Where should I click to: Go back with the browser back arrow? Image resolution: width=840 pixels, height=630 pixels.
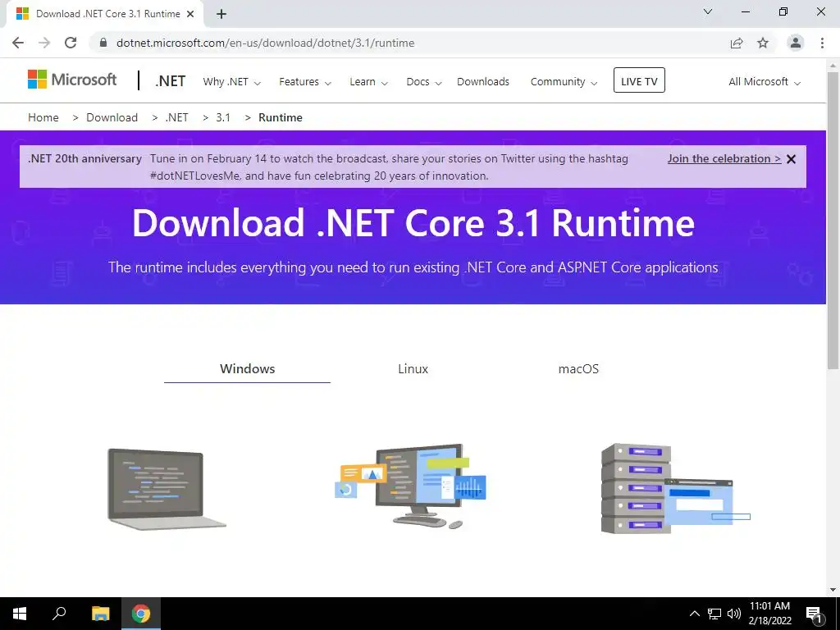(x=18, y=43)
